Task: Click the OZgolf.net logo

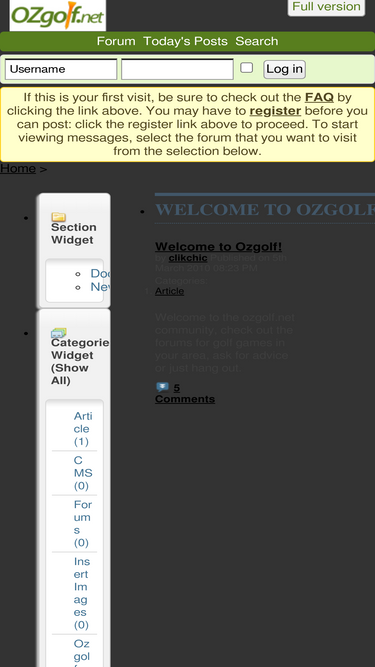Action: [x=57, y=15]
